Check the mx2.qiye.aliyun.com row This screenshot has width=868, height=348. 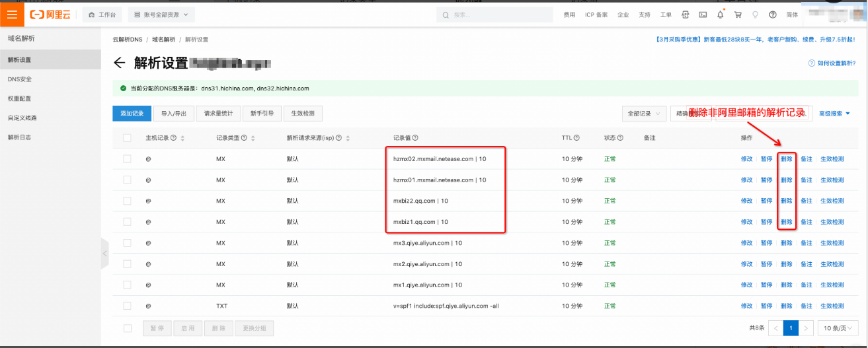(127, 264)
